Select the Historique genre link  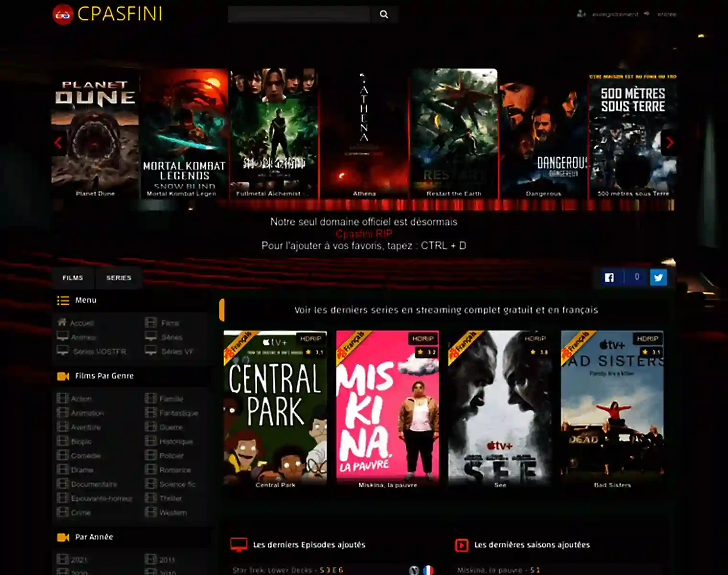pyautogui.click(x=176, y=442)
